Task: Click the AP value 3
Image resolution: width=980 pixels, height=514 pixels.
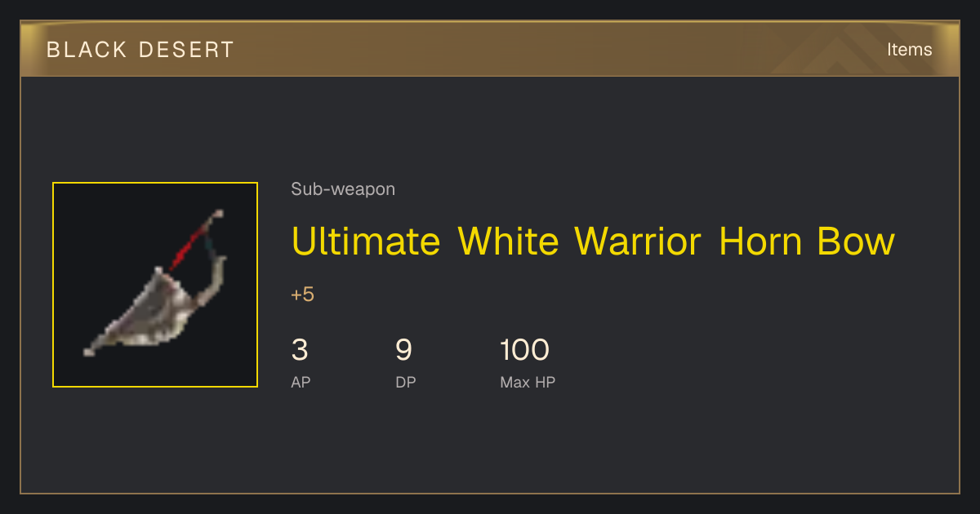Action: [x=300, y=350]
